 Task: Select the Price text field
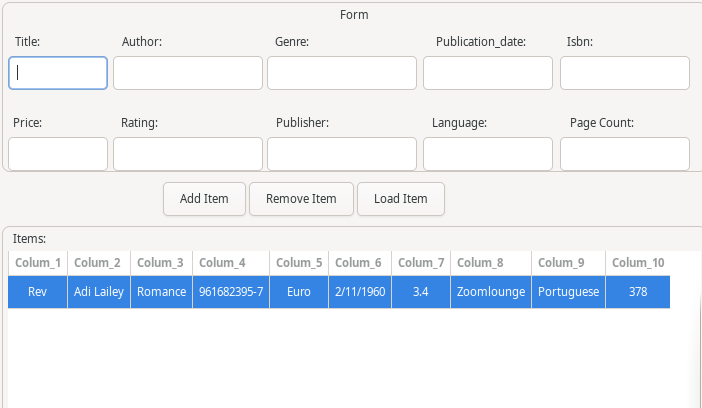pyautogui.click(x=58, y=154)
